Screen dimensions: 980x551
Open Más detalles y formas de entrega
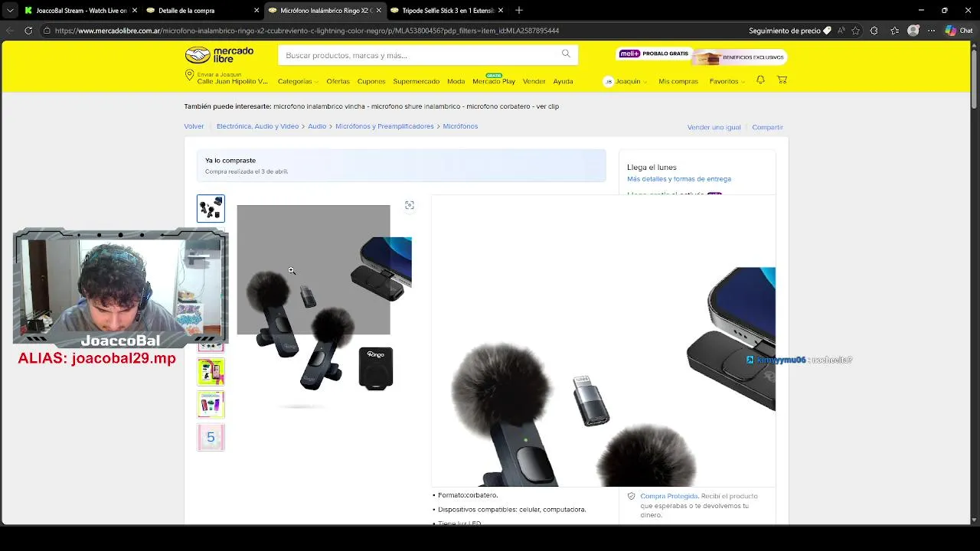pos(679,179)
